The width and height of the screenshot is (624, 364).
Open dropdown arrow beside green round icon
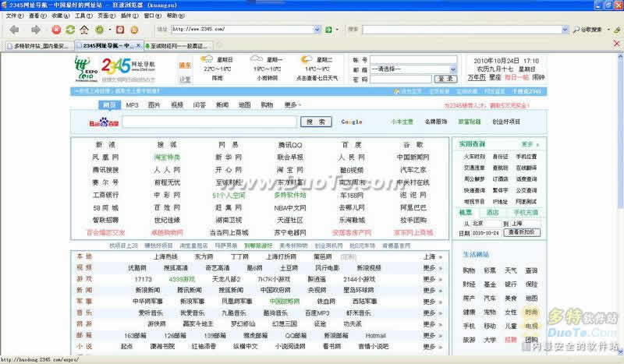click(110, 30)
